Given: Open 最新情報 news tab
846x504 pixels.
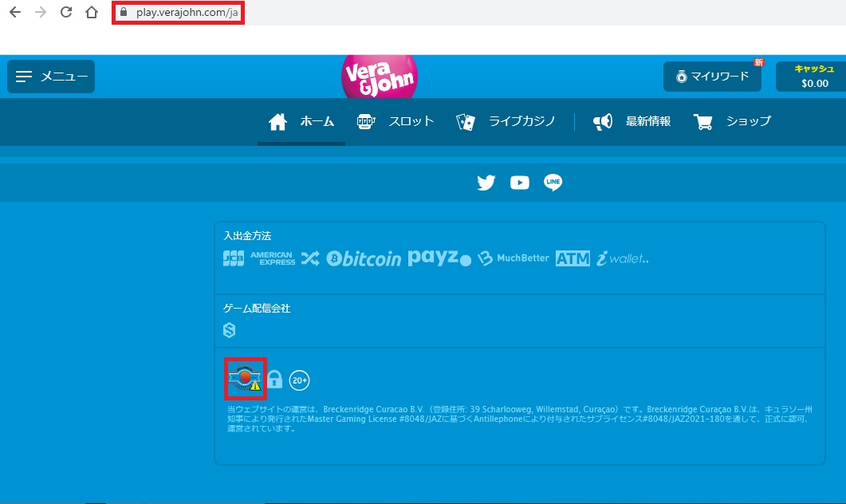Looking at the screenshot, I should point(632,122).
